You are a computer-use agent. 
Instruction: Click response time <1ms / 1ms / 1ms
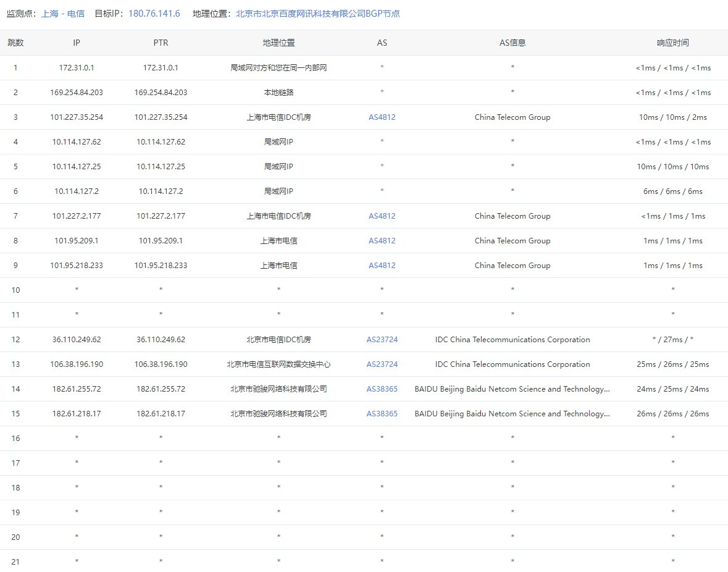tap(673, 216)
